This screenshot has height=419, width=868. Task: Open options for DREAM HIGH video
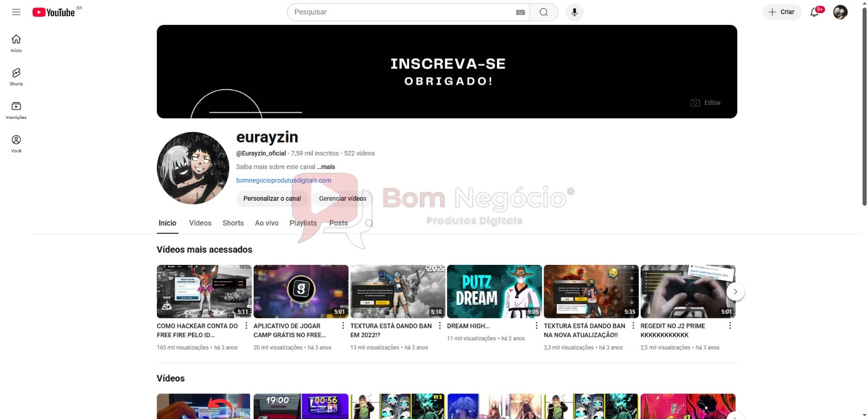click(537, 326)
